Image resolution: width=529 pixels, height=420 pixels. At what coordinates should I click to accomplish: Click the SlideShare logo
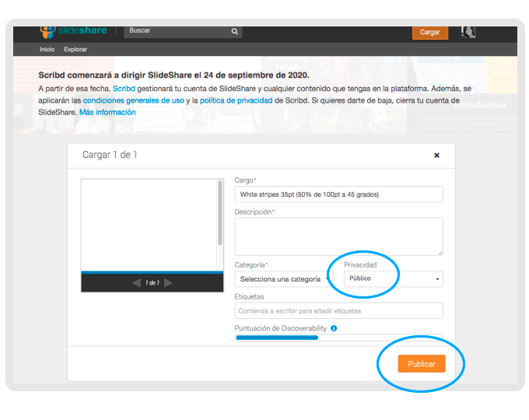point(73,32)
